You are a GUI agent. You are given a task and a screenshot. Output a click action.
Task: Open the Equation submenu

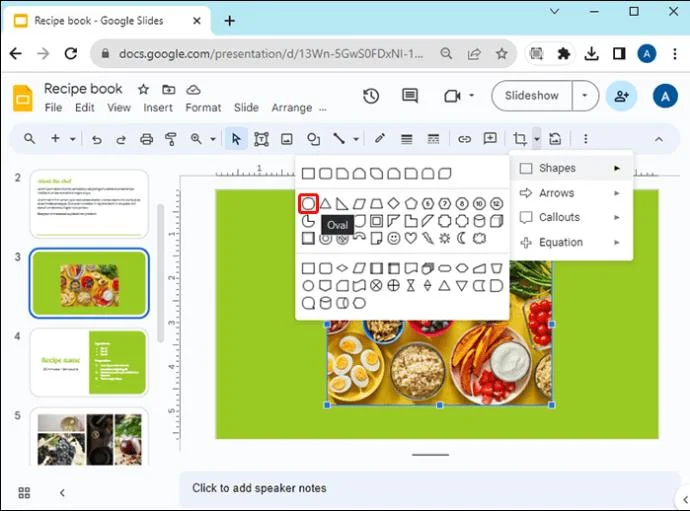click(571, 242)
